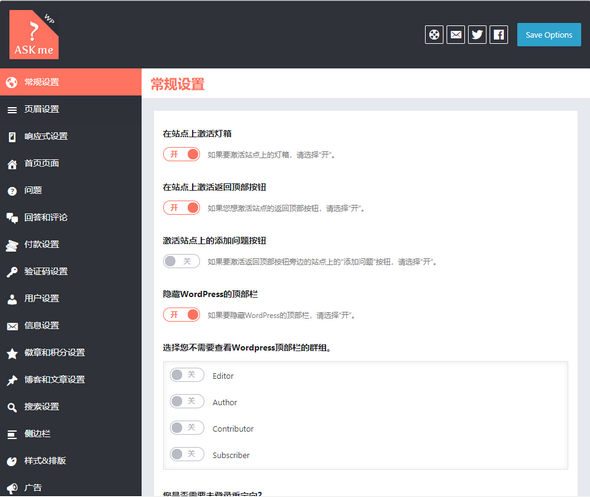Screen dimensions: 590x497
Task: Open 回答和评论 settings menu item
Action: pyautogui.click(x=71, y=217)
